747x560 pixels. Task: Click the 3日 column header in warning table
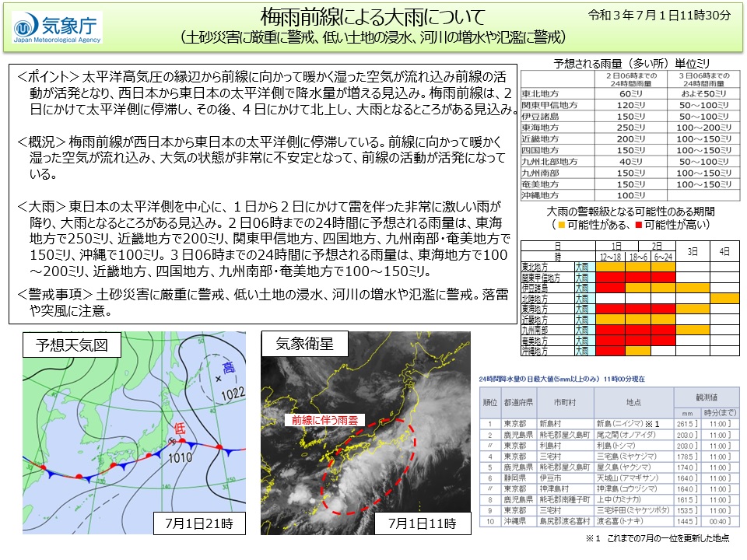click(x=693, y=251)
